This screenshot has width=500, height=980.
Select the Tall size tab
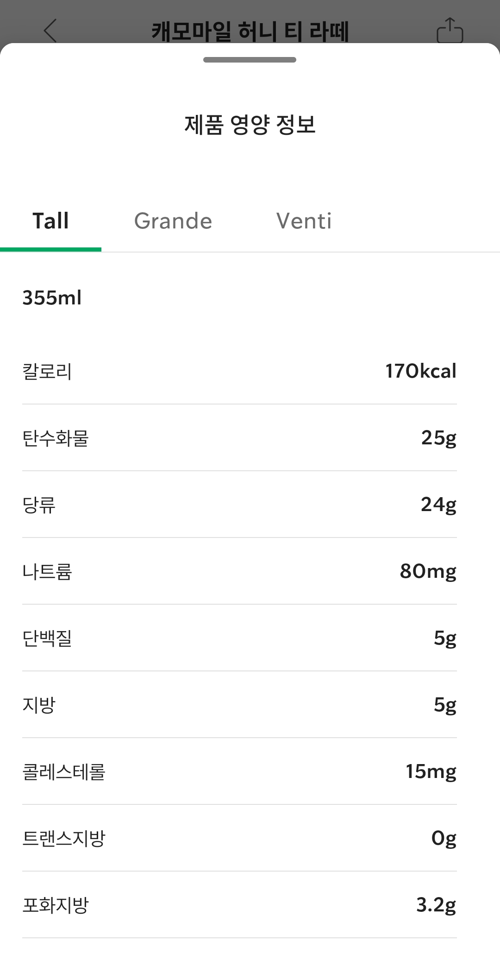(x=50, y=221)
